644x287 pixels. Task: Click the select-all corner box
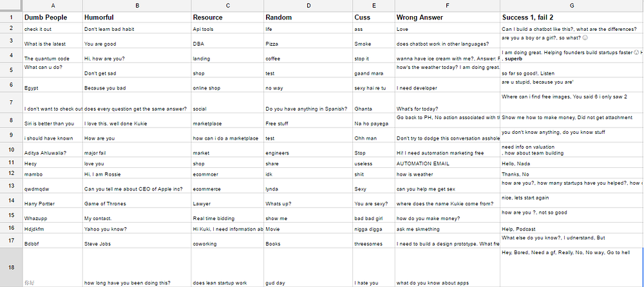pos(11,6)
